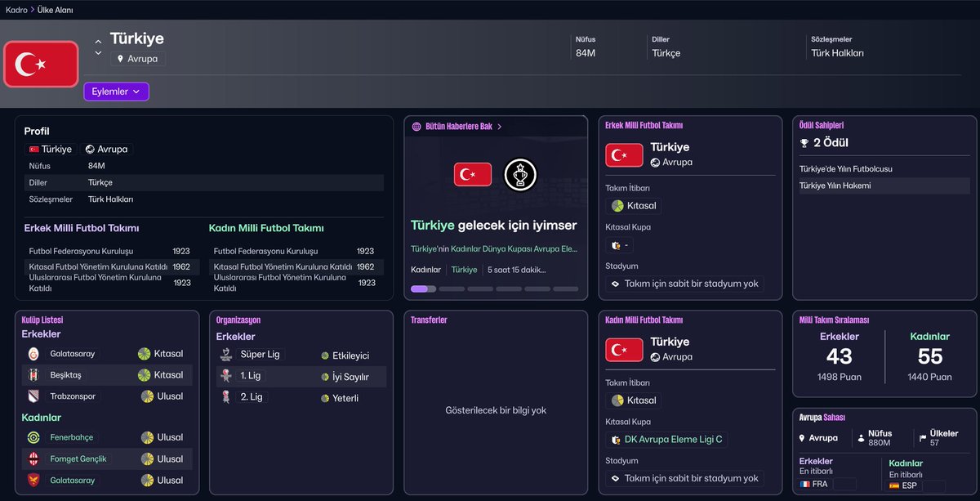The width and height of the screenshot is (980, 501).
Task: Click the Süper Lig logo icon
Action: click(226, 356)
